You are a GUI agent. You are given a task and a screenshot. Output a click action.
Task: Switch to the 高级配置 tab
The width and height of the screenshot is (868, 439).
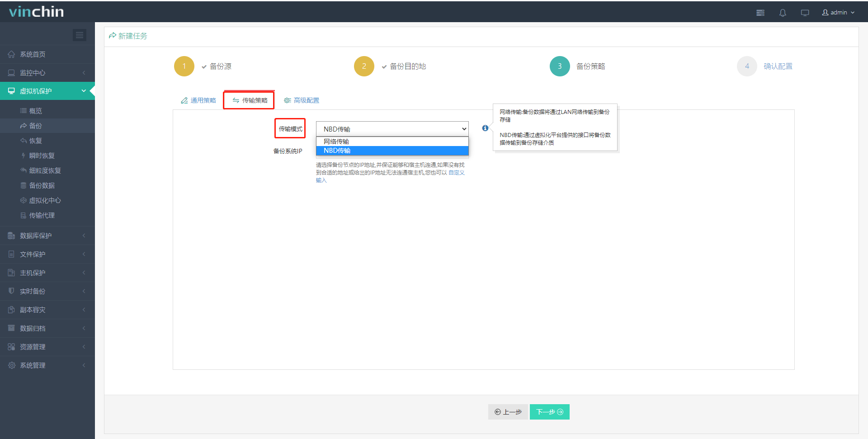point(302,100)
